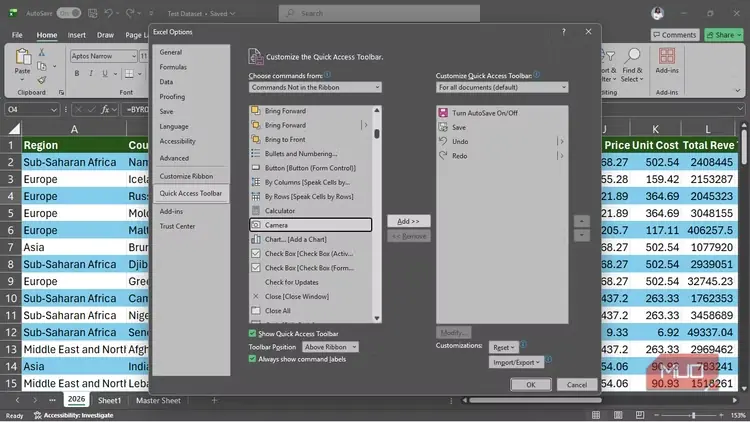Click the Cut scissors icon
750x422 pixels.
click(x=42, y=52)
